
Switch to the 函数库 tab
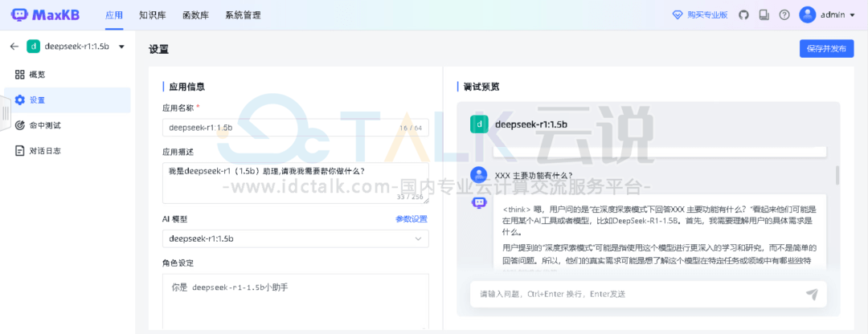click(195, 15)
